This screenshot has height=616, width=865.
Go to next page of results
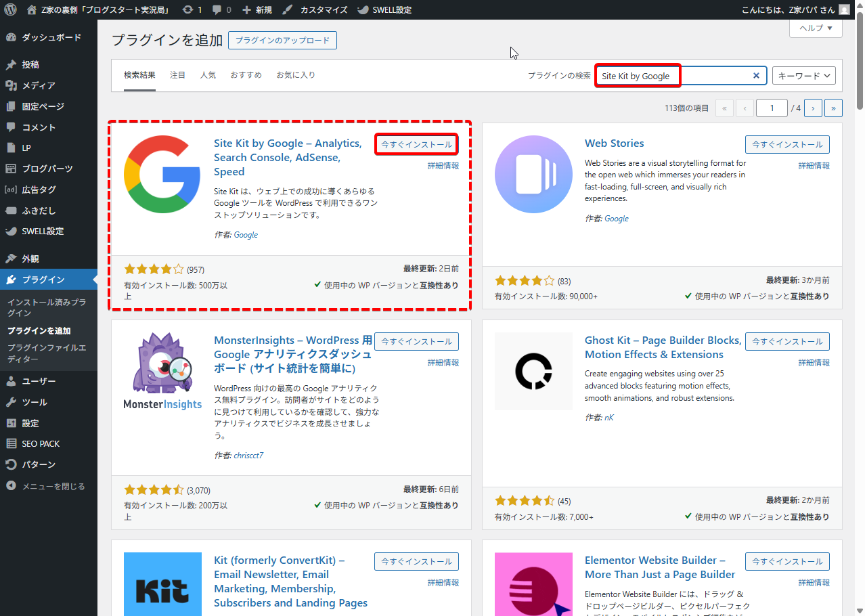click(813, 108)
